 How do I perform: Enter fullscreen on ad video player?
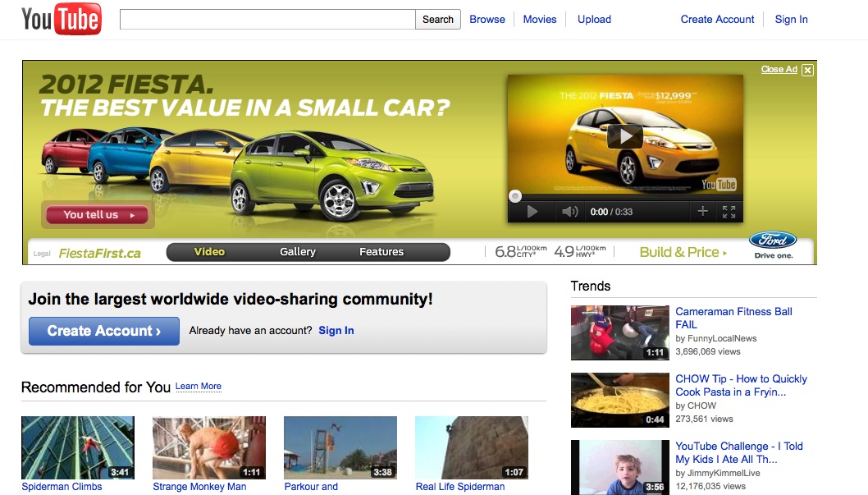pyautogui.click(x=729, y=212)
